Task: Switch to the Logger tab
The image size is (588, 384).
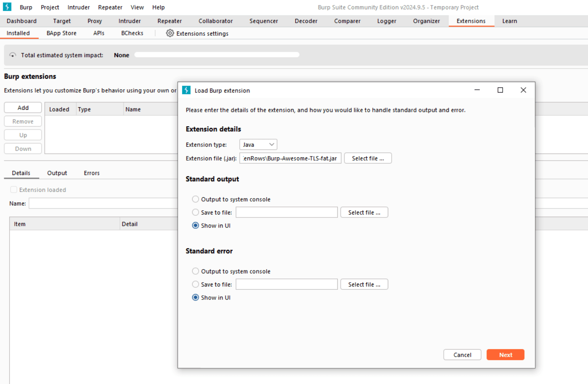Action: click(387, 21)
